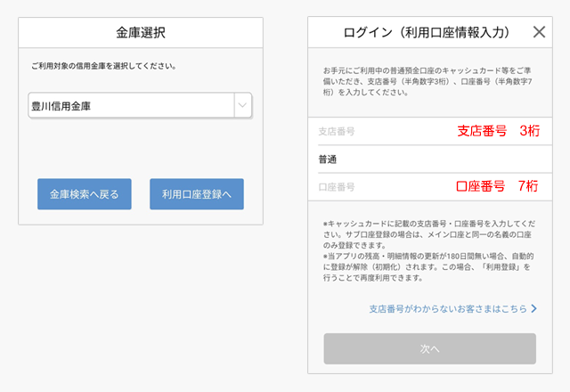Screen dimensions: 570x392
Task: Click the grey 次へ button
Action: coord(429,348)
